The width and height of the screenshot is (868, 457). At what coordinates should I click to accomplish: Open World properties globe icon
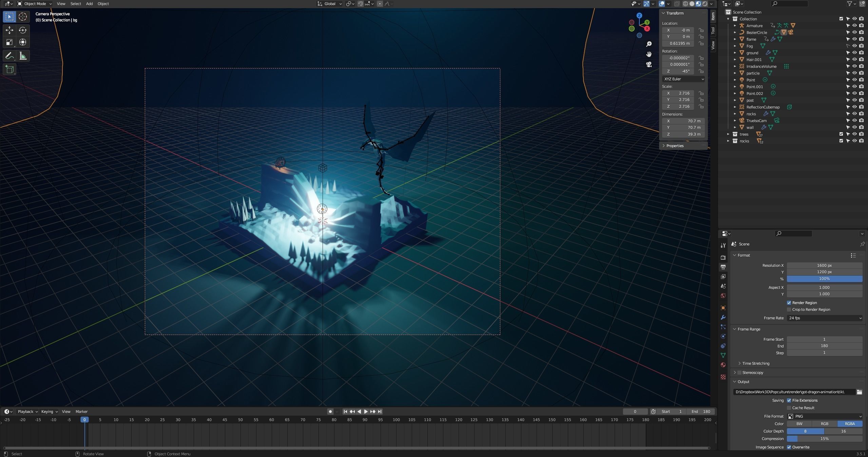[723, 296]
